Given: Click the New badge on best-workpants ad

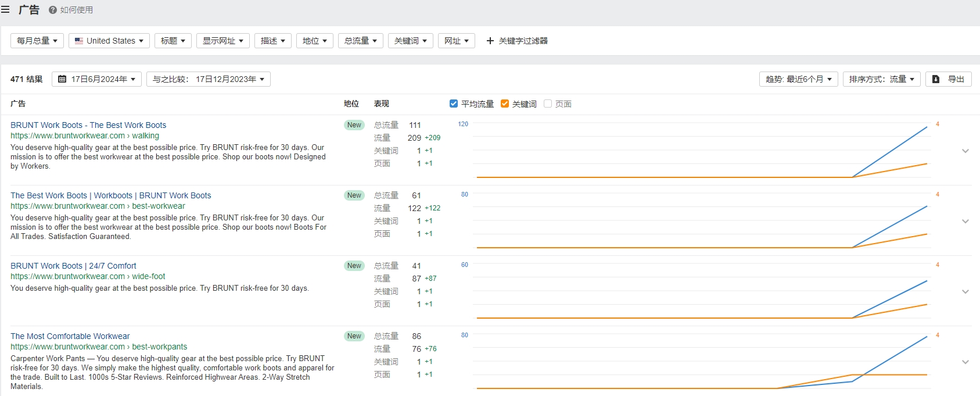Looking at the screenshot, I should pyautogui.click(x=354, y=336).
